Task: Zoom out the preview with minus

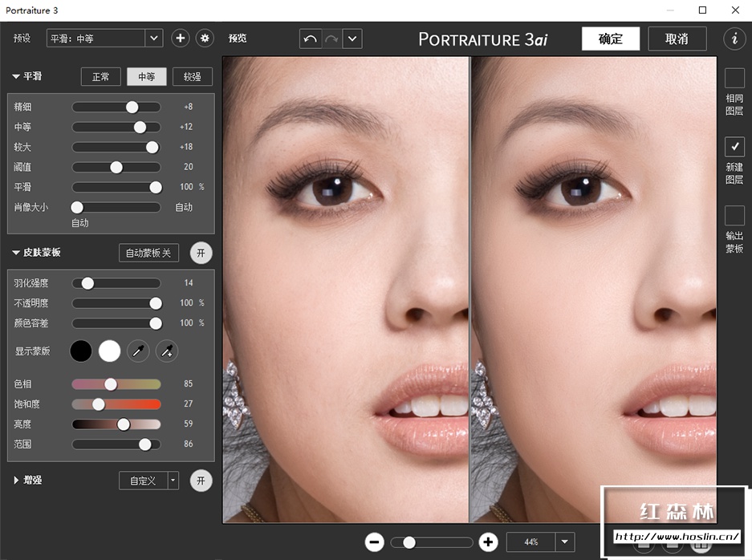Action: (374, 542)
